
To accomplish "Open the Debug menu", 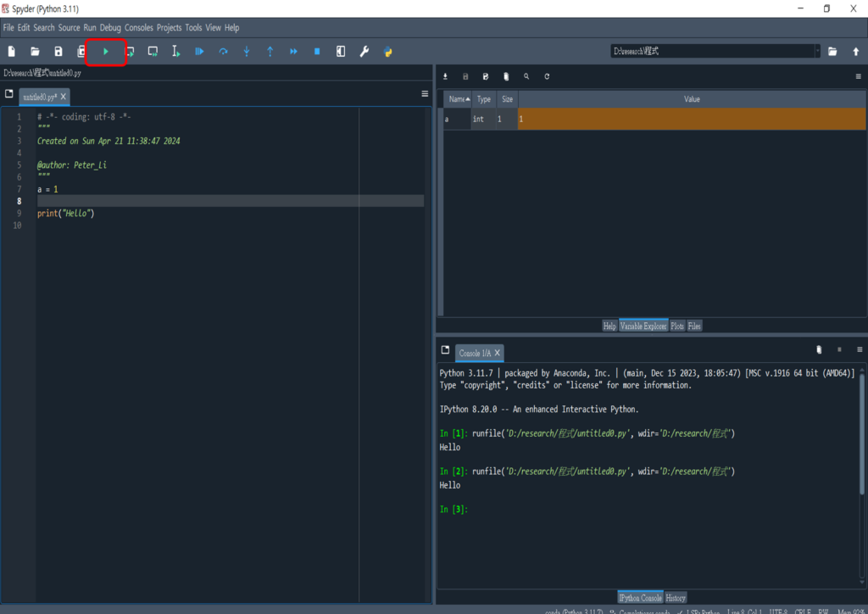I will [x=110, y=28].
